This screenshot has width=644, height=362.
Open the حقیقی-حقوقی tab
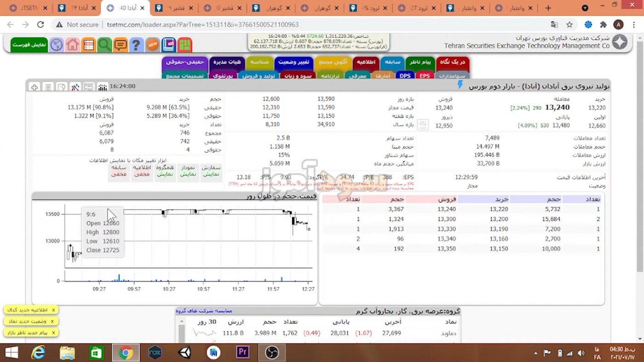(184, 62)
